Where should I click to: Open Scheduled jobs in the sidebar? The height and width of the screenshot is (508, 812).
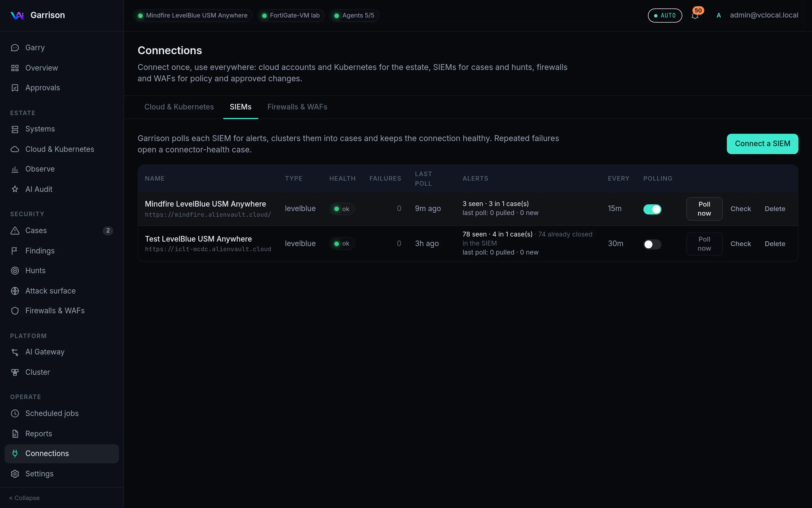pyautogui.click(x=62, y=413)
